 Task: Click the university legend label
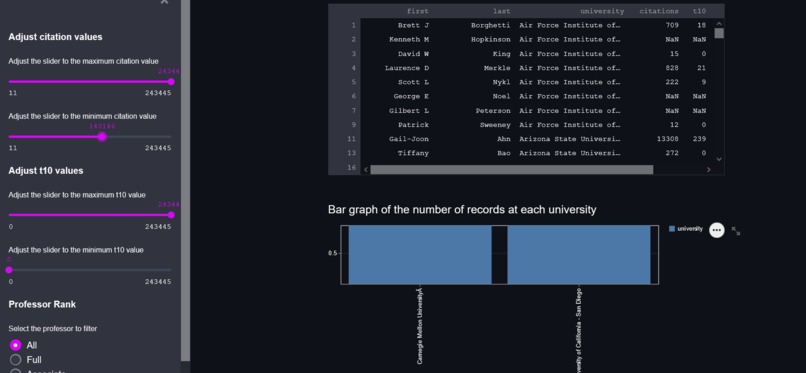tap(690, 229)
